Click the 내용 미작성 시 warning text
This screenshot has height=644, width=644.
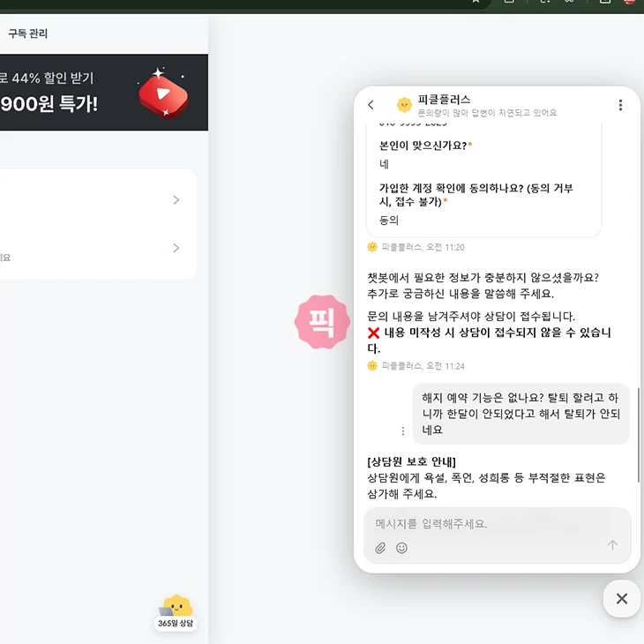coord(489,341)
